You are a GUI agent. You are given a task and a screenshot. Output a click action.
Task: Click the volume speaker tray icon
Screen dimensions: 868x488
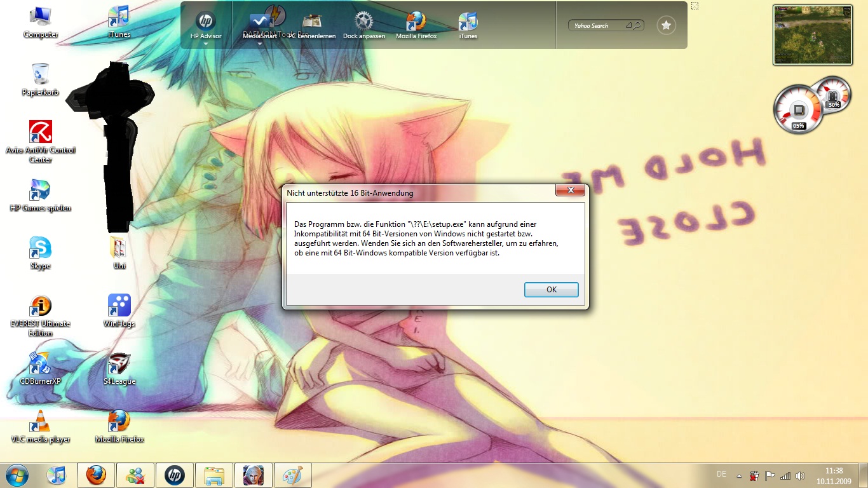click(800, 475)
